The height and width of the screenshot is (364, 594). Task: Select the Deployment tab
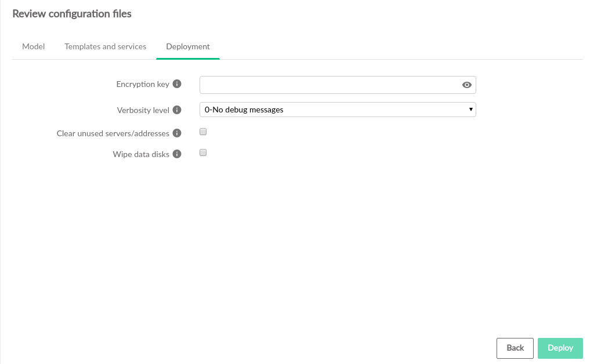pos(188,46)
